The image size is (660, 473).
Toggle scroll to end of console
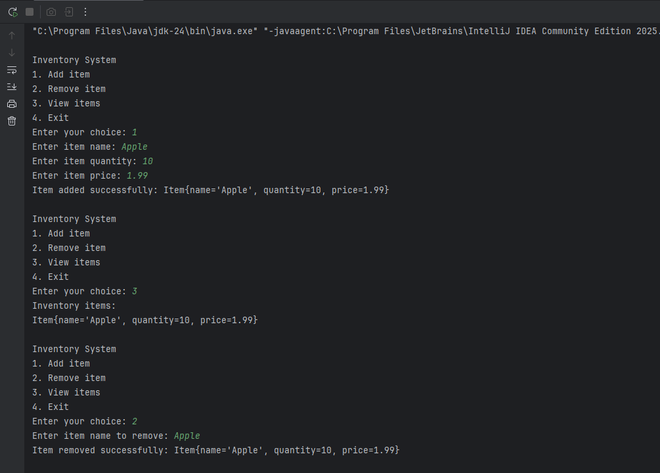(12, 87)
